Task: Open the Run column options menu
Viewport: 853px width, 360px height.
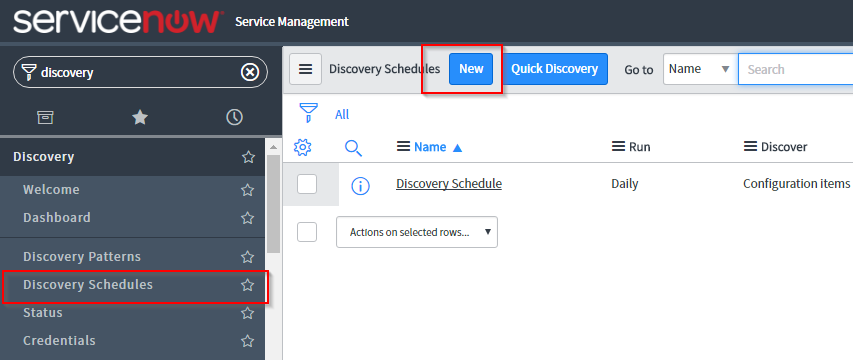Action: [619, 147]
